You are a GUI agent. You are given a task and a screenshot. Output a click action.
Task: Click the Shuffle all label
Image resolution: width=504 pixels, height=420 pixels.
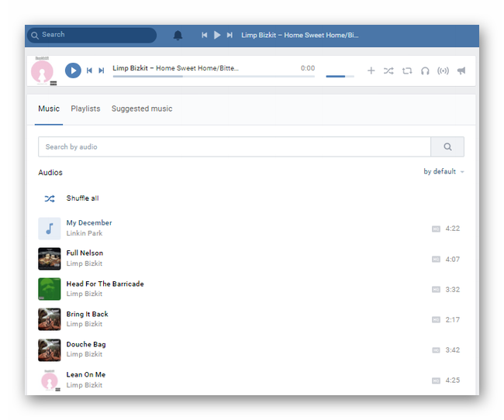(83, 198)
